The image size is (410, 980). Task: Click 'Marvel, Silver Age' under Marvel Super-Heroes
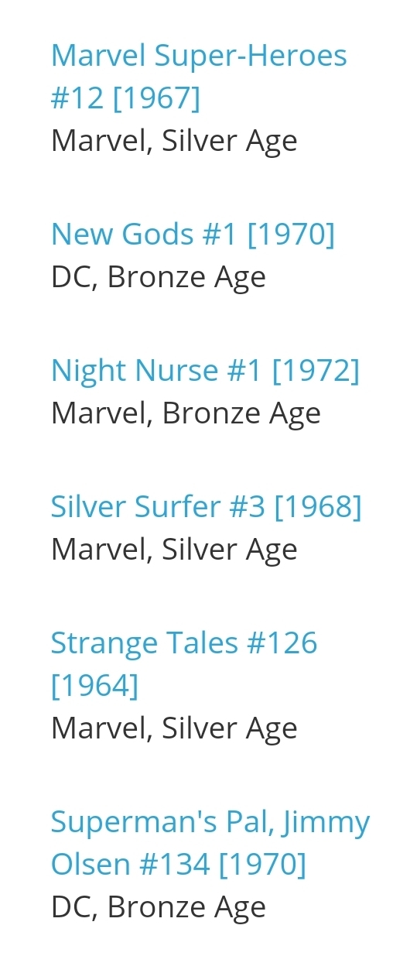tap(174, 141)
